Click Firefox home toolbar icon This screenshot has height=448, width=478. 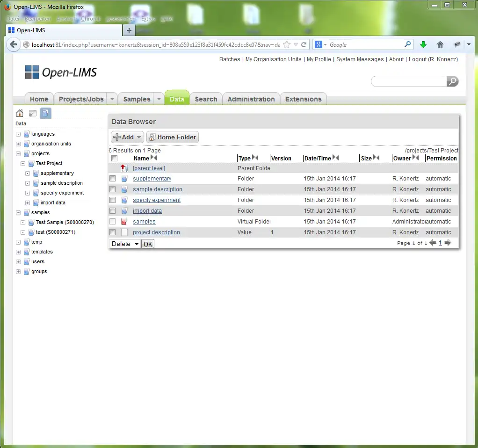[x=440, y=45]
